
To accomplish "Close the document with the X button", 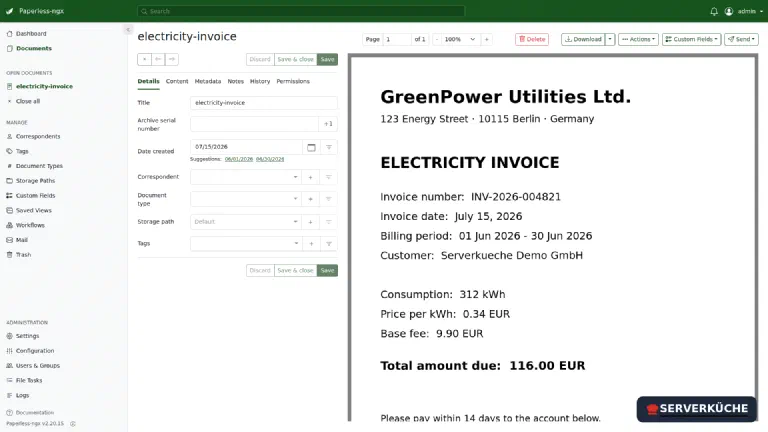I will 144,59.
